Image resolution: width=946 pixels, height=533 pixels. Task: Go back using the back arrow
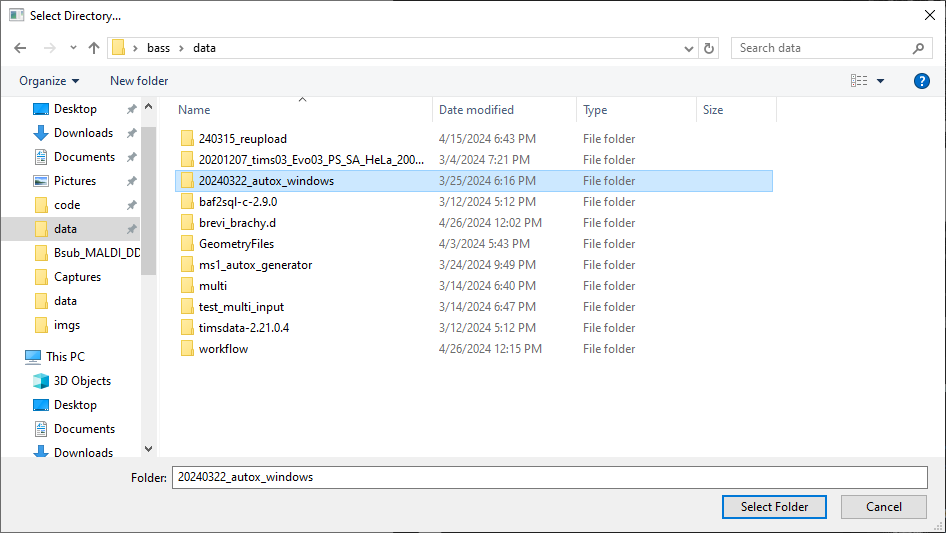click(20, 48)
